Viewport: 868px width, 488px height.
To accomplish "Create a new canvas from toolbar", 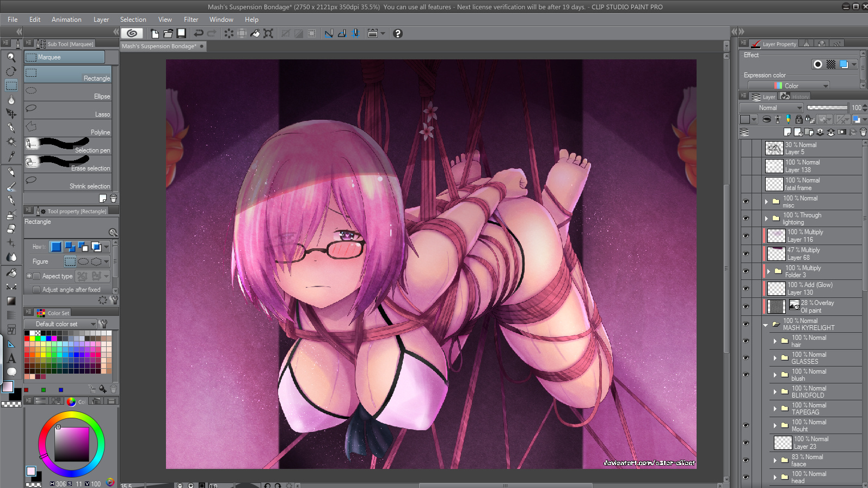I will tap(155, 33).
